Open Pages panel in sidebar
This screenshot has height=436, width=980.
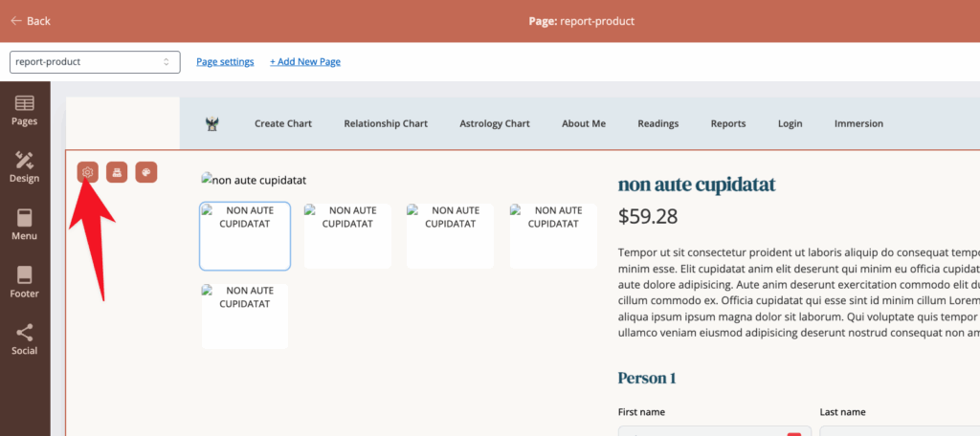click(24, 111)
